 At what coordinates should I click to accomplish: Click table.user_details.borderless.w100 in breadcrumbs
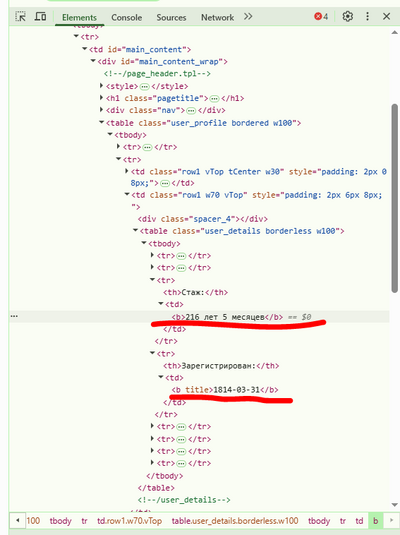235,521
